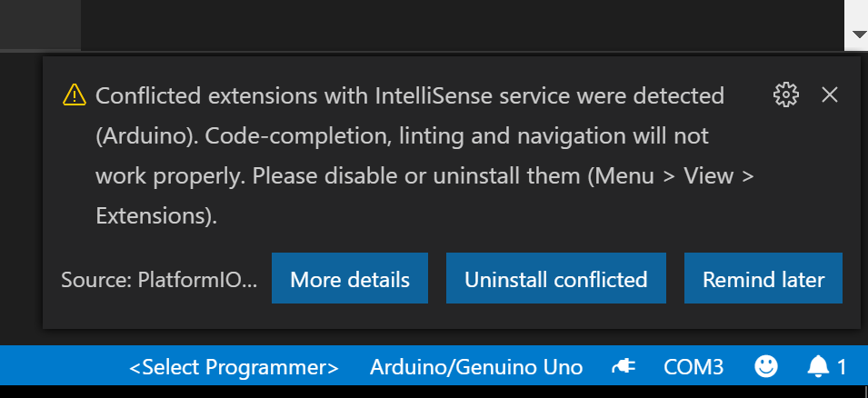The width and height of the screenshot is (868, 398).
Task: Open serial port with the plug icon
Action: click(x=624, y=366)
